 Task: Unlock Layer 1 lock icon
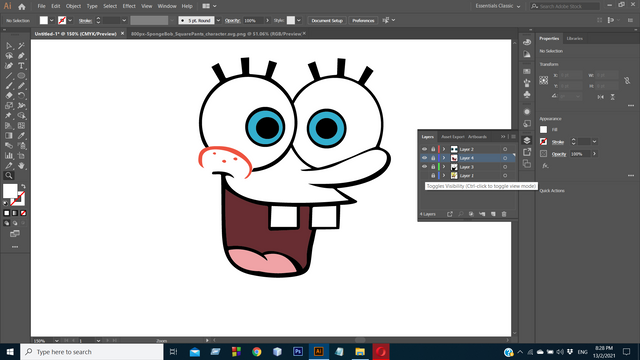point(433,176)
